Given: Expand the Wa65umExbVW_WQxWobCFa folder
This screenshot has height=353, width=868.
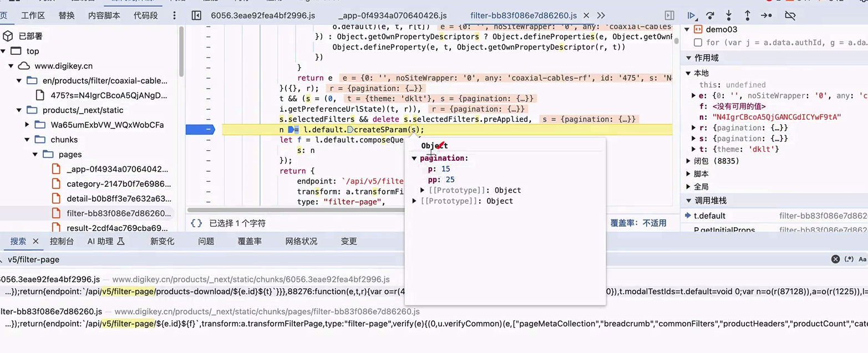Looking at the screenshot, I should (x=27, y=125).
